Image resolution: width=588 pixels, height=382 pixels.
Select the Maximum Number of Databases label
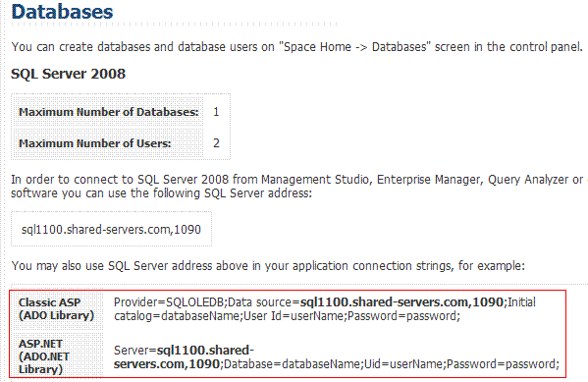pyautogui.click(x=109, y=112)
